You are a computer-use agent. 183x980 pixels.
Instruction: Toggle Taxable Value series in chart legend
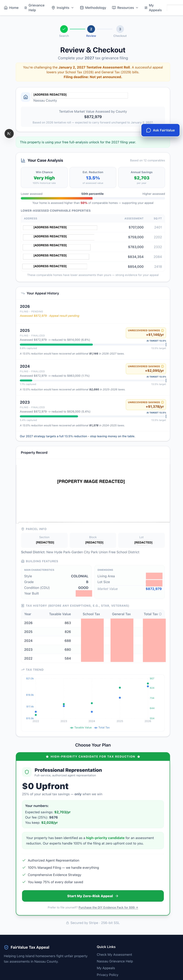[x=81, y=727]
